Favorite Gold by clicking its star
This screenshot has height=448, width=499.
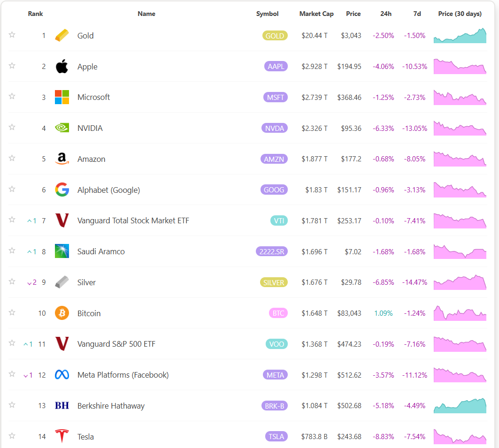[x=12, y=34]
